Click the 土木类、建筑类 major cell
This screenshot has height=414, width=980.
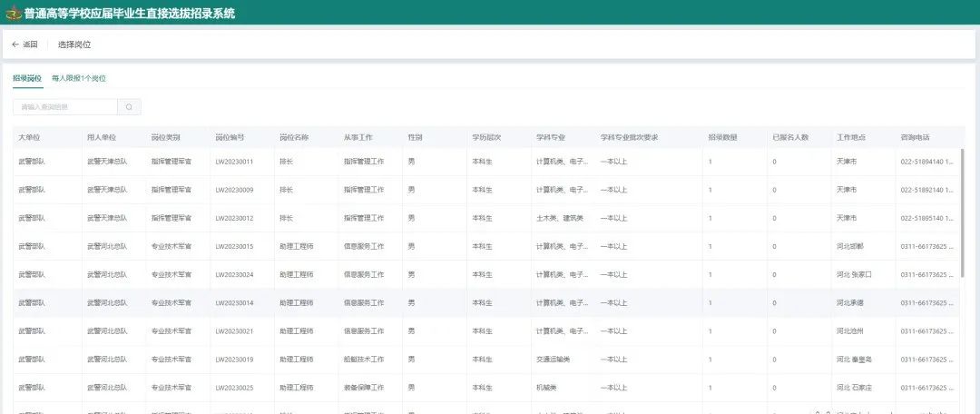click(x=557, y=218)
